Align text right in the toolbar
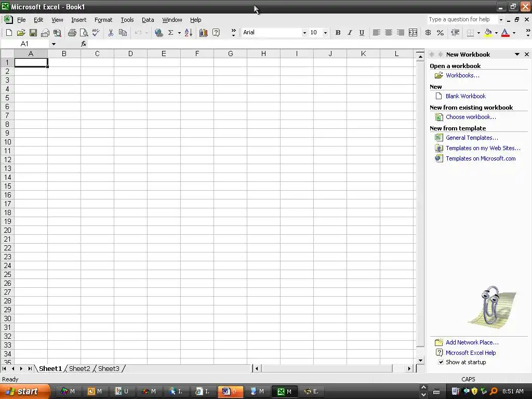The height and width of the screenshot is (399, 532). point(401,33)
